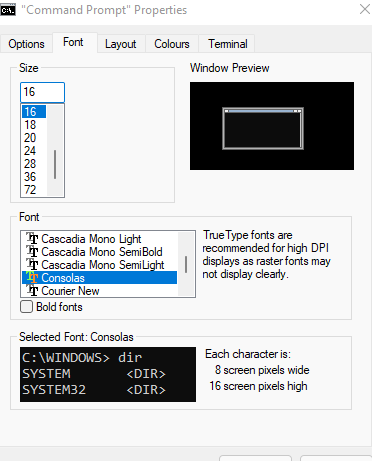The image size is (372, 461).
Task: Switch to the Options tab
Action: (26, 44)
